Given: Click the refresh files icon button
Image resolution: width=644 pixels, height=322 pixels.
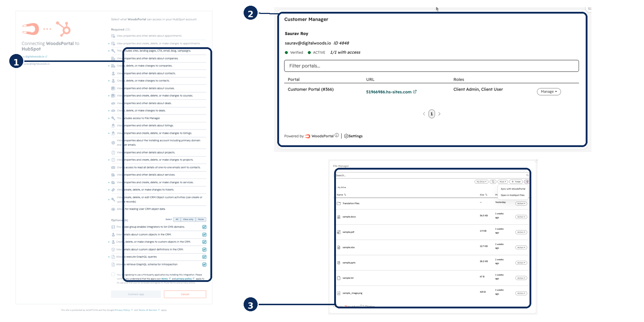Looking at the screenshot, I should pos(493,182).
